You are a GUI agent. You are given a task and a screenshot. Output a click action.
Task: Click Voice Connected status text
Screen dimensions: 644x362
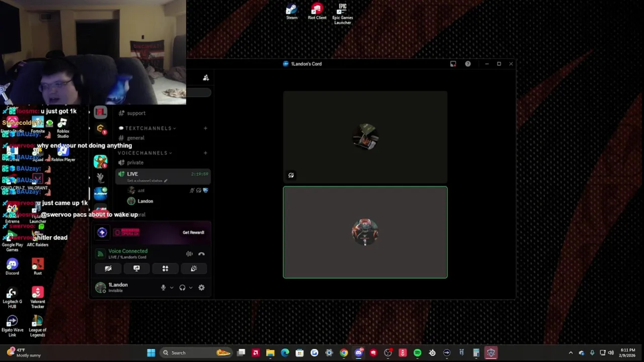(x=128, y=251)
